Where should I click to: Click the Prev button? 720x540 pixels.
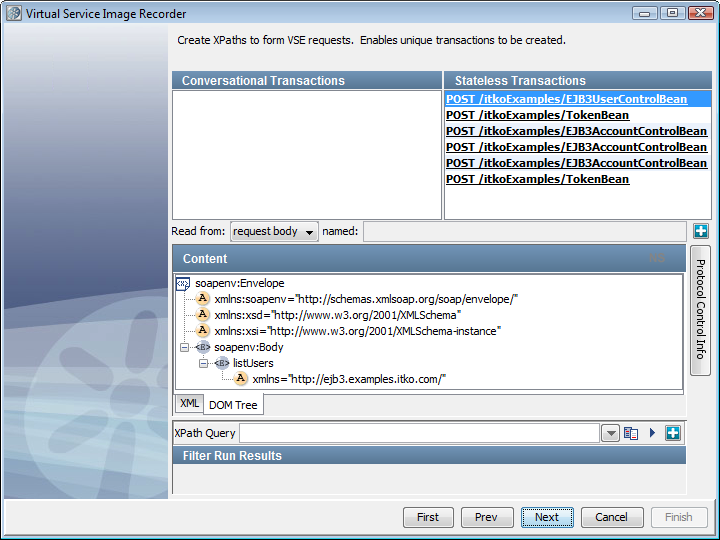(486, 518)
